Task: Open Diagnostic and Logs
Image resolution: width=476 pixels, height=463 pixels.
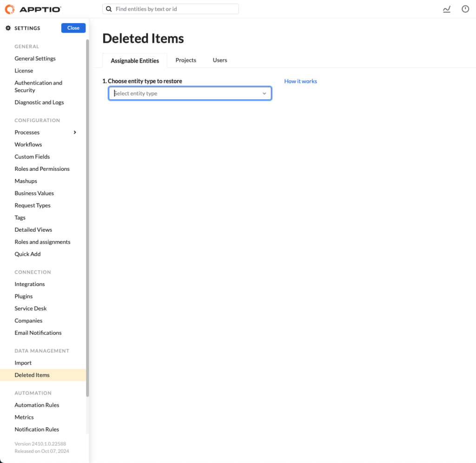Action: pos(39,103)
